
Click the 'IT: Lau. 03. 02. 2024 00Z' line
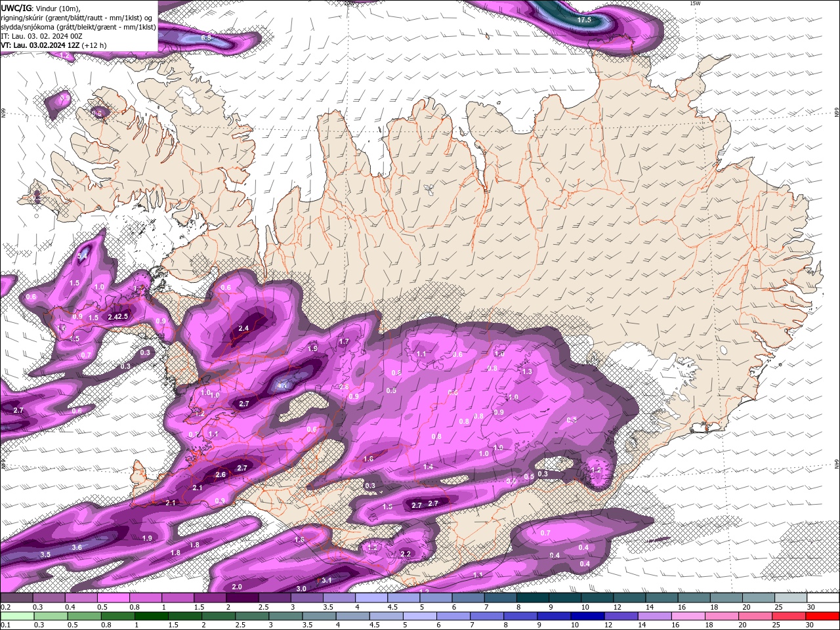point(42,35)
